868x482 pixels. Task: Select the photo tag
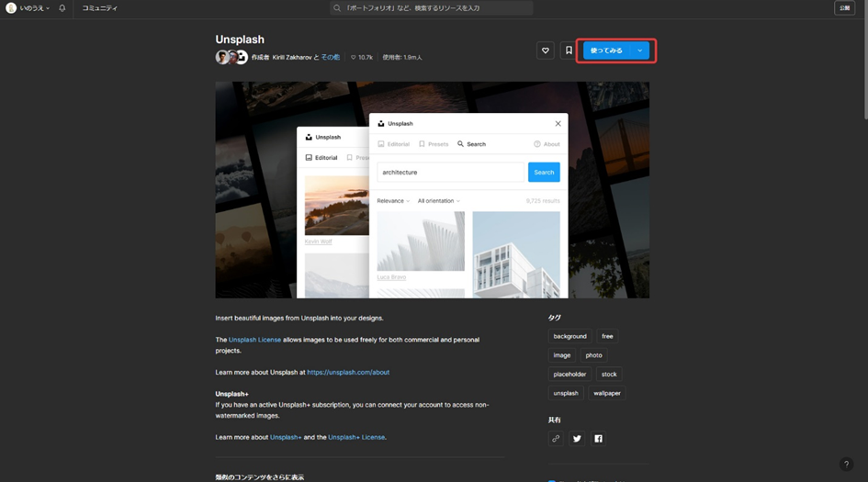pyautogui.click(x=593, y=355)
